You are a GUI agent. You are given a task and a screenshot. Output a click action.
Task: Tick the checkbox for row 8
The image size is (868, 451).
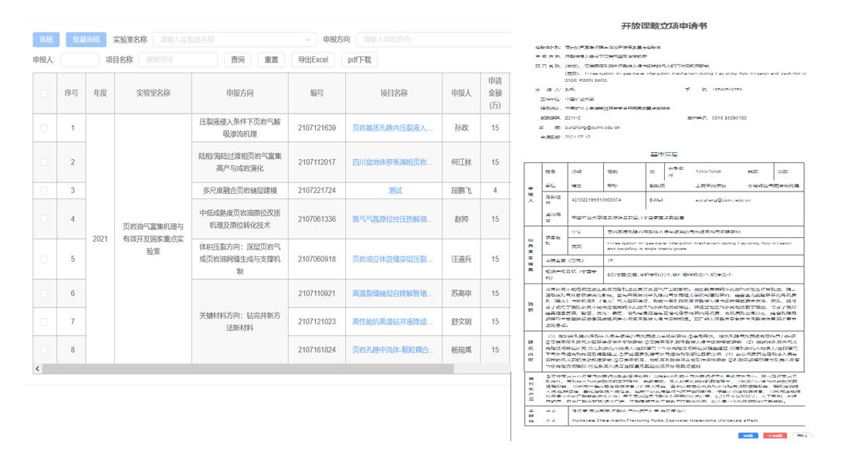[44, 350]
